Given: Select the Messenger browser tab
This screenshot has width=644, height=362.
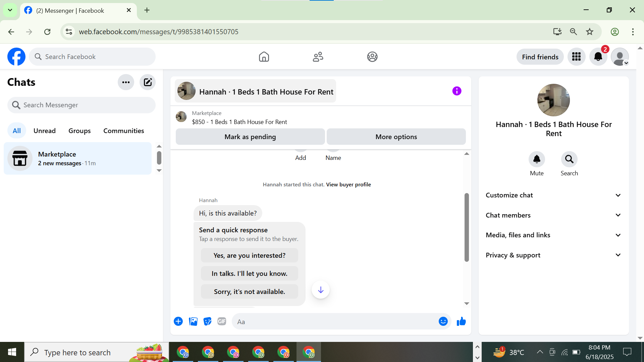Looking at the screenshot, I should tap(79, 10).
